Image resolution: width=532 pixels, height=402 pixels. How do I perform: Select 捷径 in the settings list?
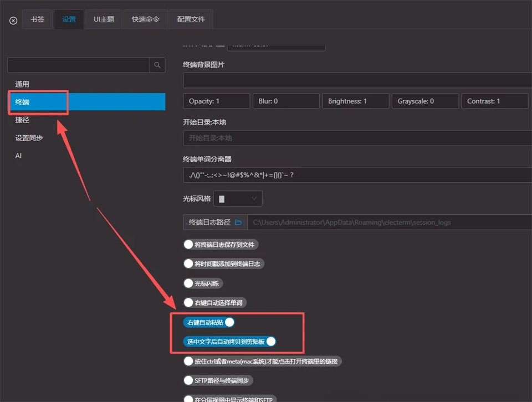click(x=86, y=120)
